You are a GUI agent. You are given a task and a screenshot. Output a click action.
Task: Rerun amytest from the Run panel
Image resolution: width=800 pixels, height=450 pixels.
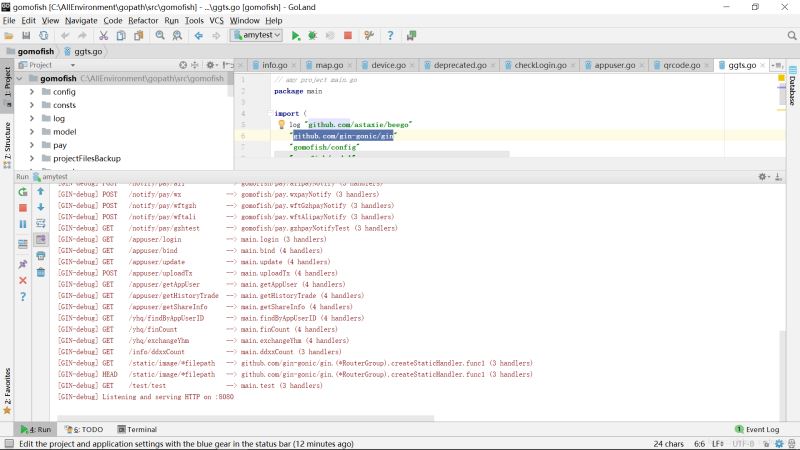click(22, 191)
